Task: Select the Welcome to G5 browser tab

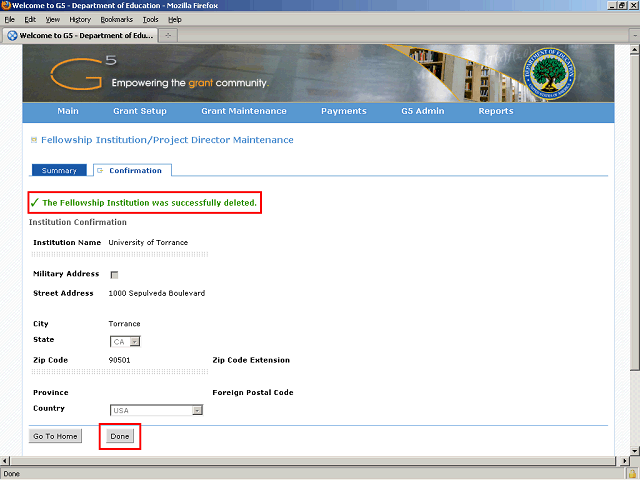Action: 80,36
